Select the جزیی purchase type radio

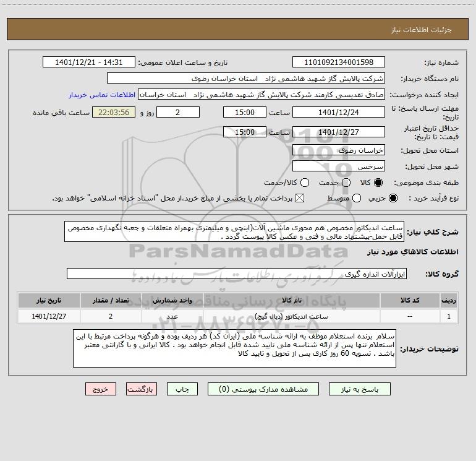point(393,198)
